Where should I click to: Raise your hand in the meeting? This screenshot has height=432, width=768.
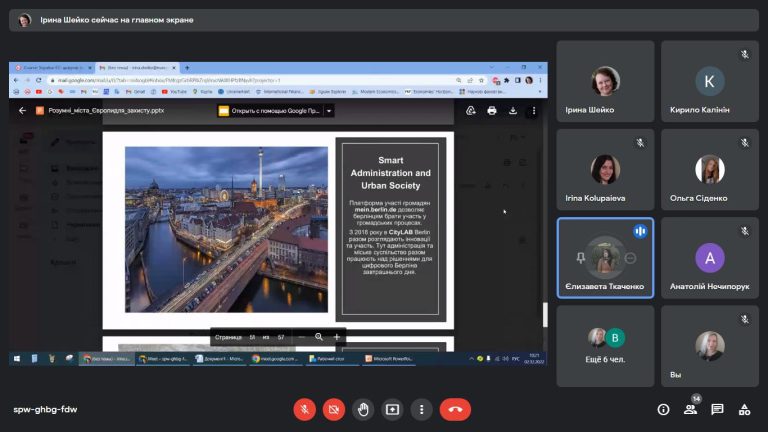[363, 409]
